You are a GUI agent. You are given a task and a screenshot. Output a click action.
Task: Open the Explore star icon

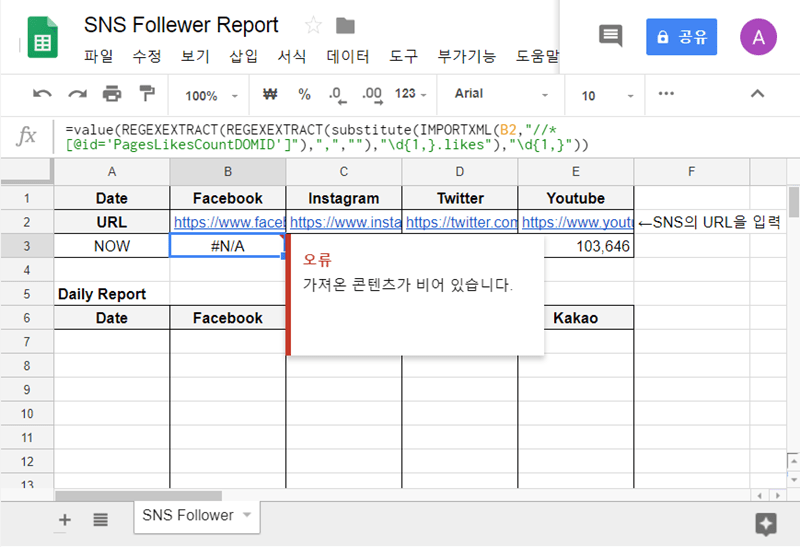(766, 524)
